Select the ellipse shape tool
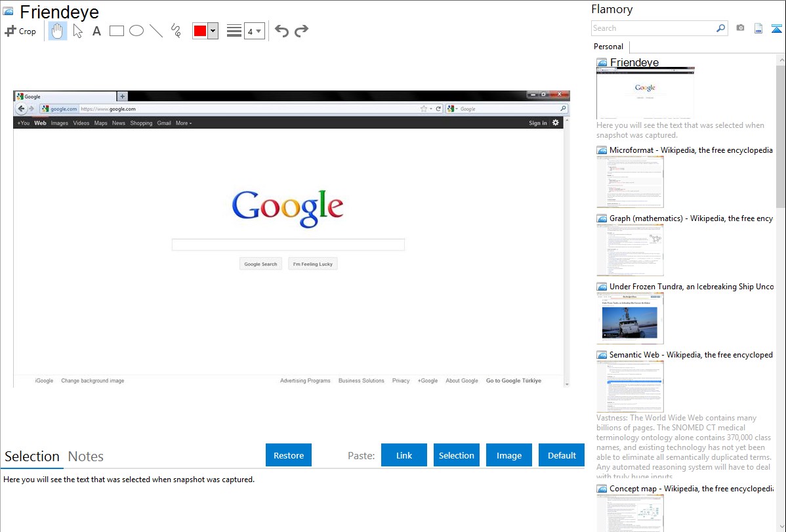Viewport: 786px width, 532px height. coord(136,31)
